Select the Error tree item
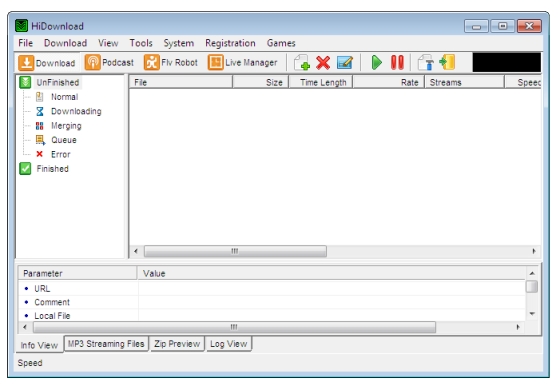The height and width of the screenshot is (390, 560). point(60,154)
